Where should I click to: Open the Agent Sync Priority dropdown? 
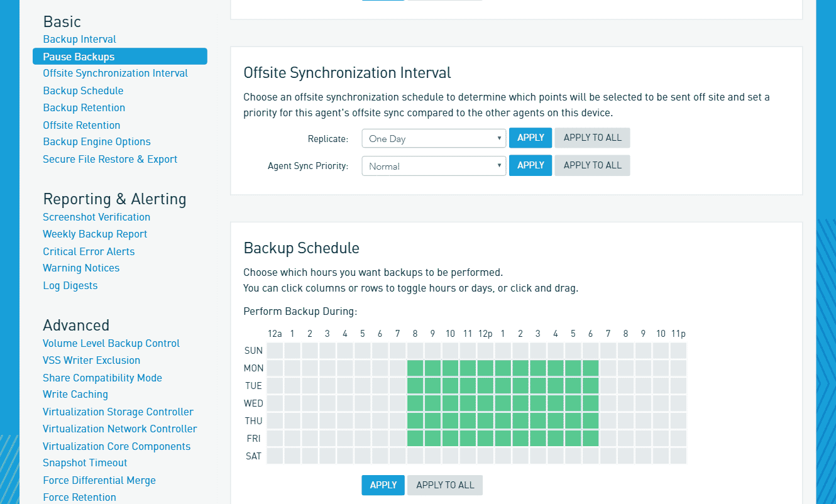click(433, 165)
